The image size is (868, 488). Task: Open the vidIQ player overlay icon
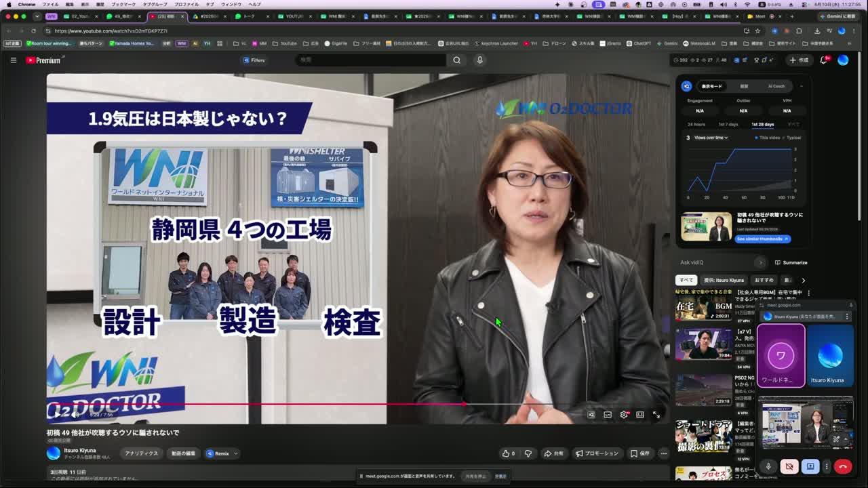point(591,414)
